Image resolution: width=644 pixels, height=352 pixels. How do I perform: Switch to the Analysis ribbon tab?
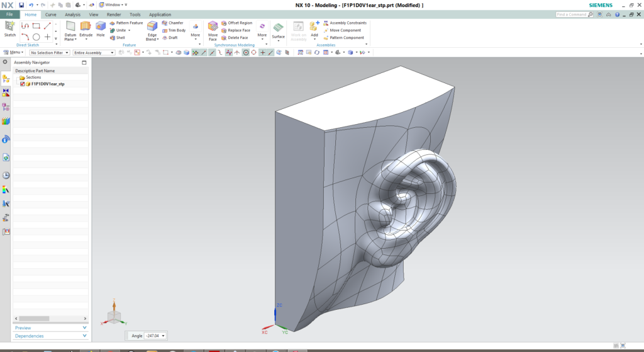(x=72, y=14)
